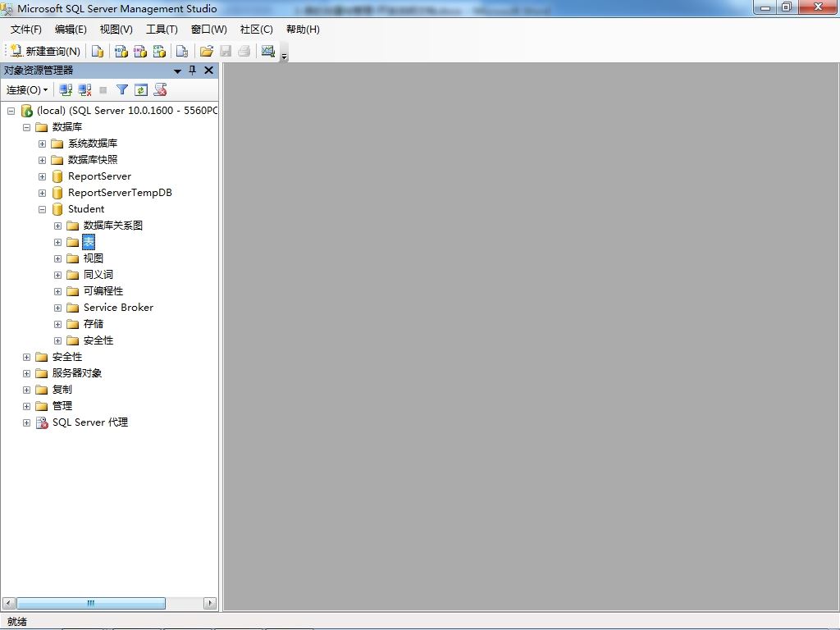
Task: Click the Analysis Services DMX Query icon
Action: pos(140,51)
